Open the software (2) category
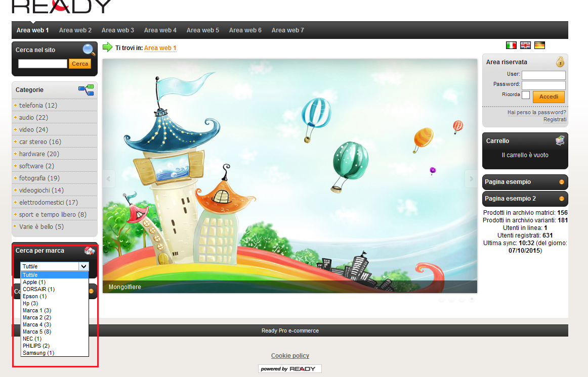This screenshot has height=377, width=588. [x=37, y=166]
